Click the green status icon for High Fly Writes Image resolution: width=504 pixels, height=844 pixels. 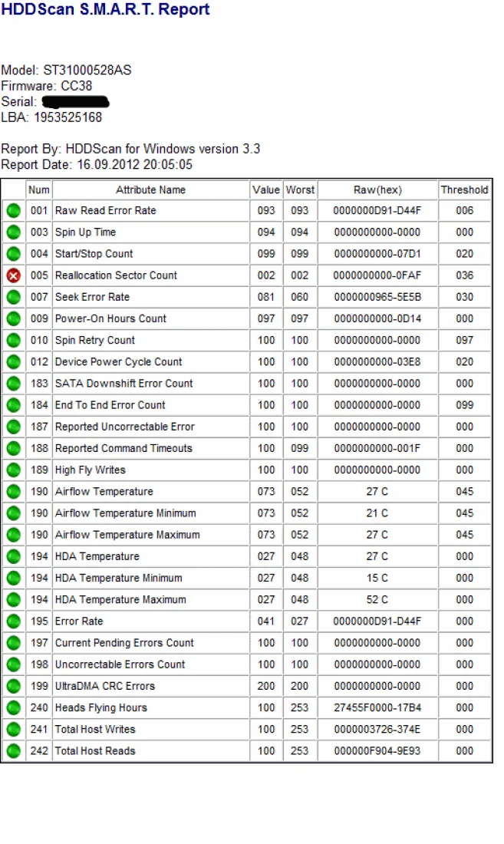(x=14, y=470)
